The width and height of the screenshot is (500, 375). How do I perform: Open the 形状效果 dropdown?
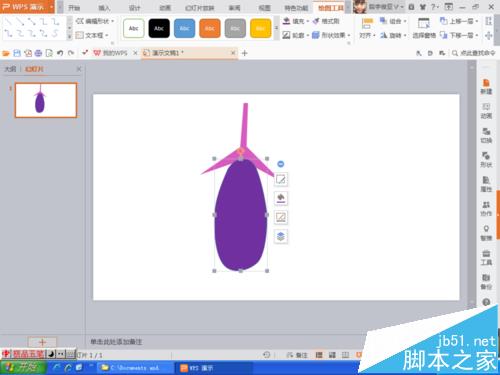point(331,35)
